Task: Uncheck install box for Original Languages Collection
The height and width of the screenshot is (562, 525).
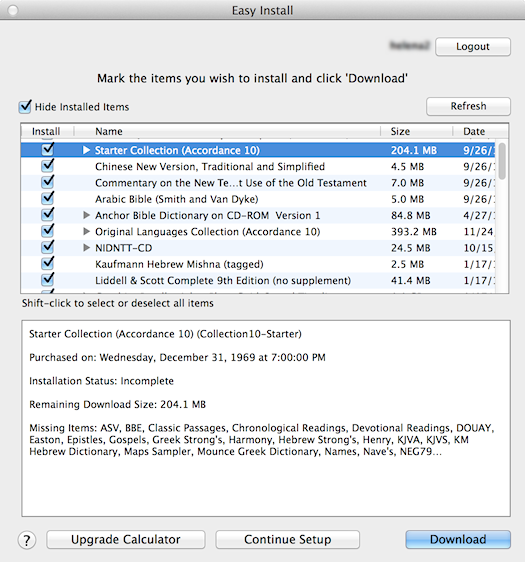Action: tap(48, 231)
